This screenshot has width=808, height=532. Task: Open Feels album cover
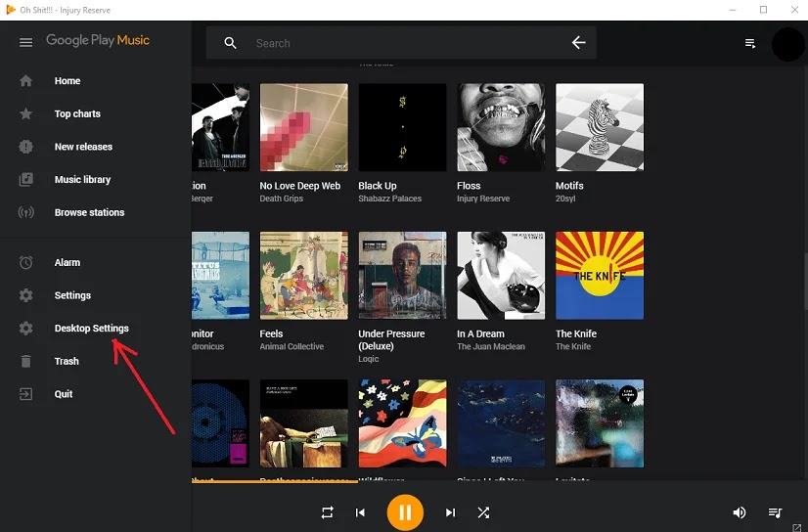coord(304,276)
